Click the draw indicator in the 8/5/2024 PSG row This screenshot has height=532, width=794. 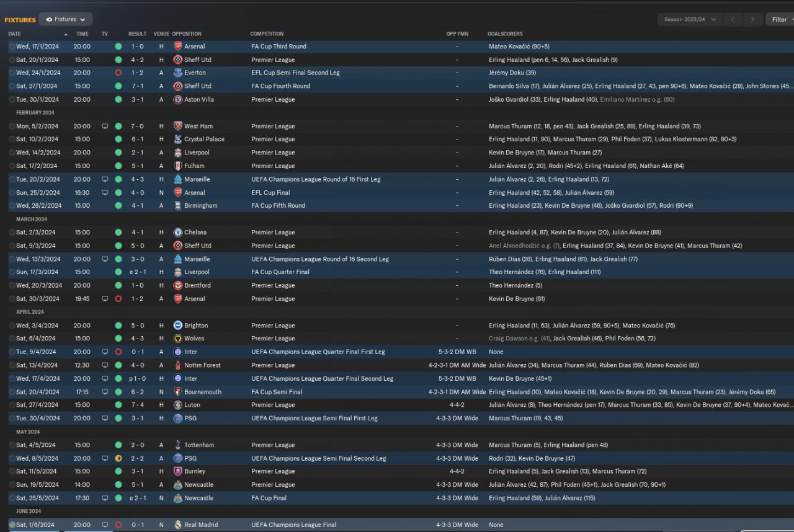coord(118,459)
